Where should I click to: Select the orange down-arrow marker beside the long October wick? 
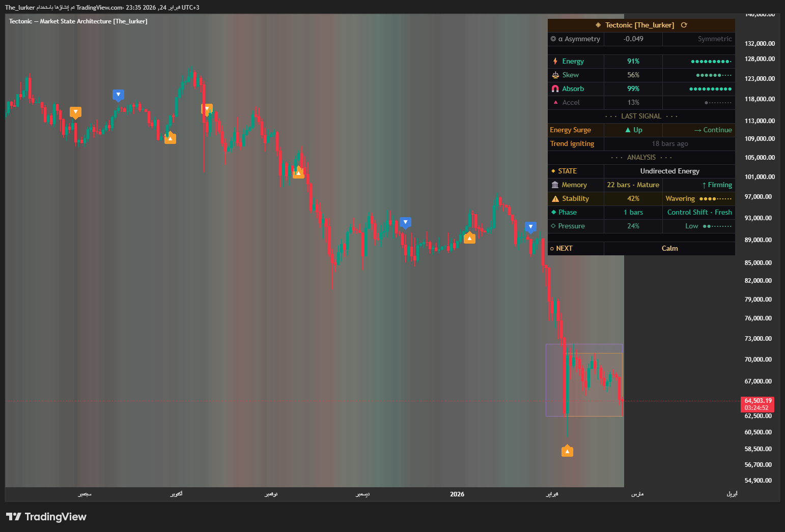207,109
